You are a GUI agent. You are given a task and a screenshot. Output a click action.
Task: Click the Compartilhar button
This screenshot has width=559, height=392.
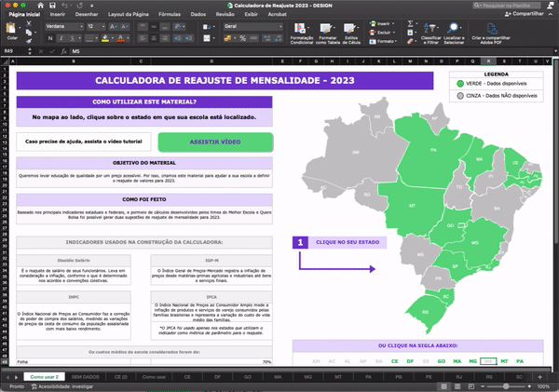point(524,14)
